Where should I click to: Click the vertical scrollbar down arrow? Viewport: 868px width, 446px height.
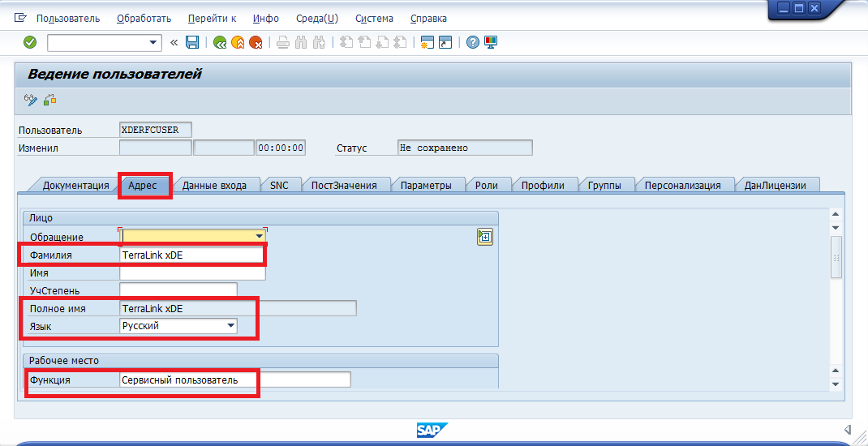[836, 383]
